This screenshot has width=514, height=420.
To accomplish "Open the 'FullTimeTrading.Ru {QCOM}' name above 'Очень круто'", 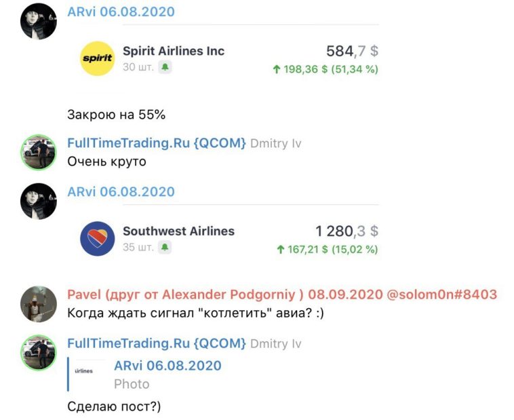I will (x=157, y=143).
